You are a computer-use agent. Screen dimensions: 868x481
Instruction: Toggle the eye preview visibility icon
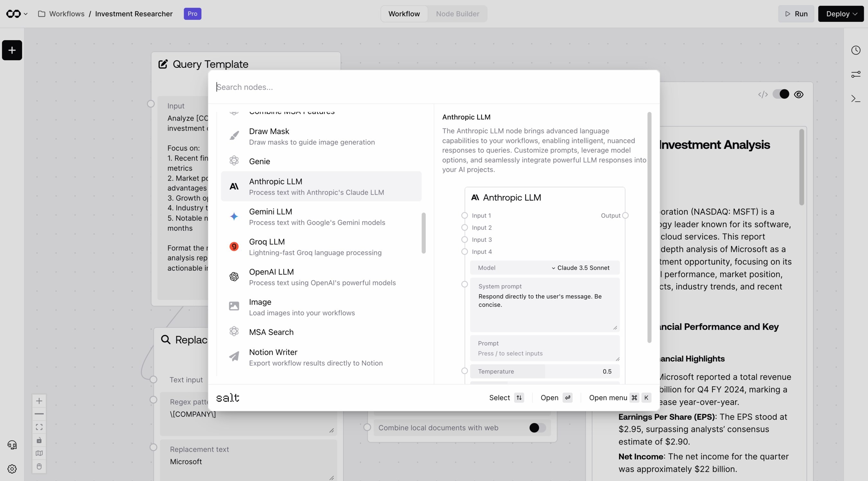(799, 94)
